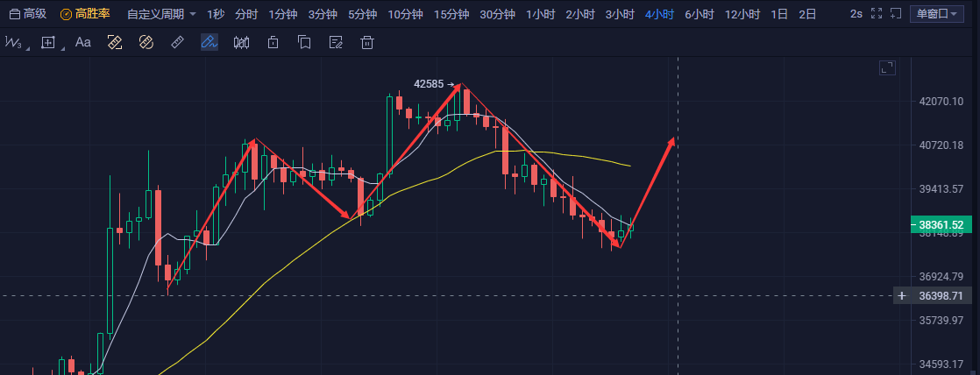
Task: Open the 单窗口 layout dropdown
Action: click(937, 14)
